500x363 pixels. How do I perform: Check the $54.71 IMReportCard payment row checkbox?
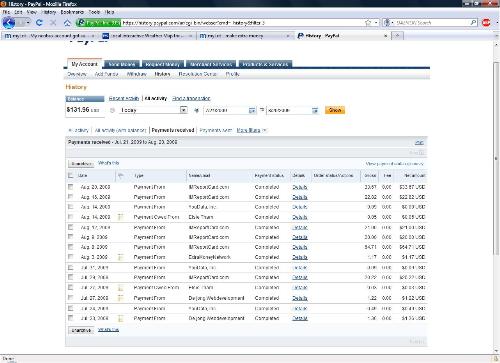coord(70,247)
